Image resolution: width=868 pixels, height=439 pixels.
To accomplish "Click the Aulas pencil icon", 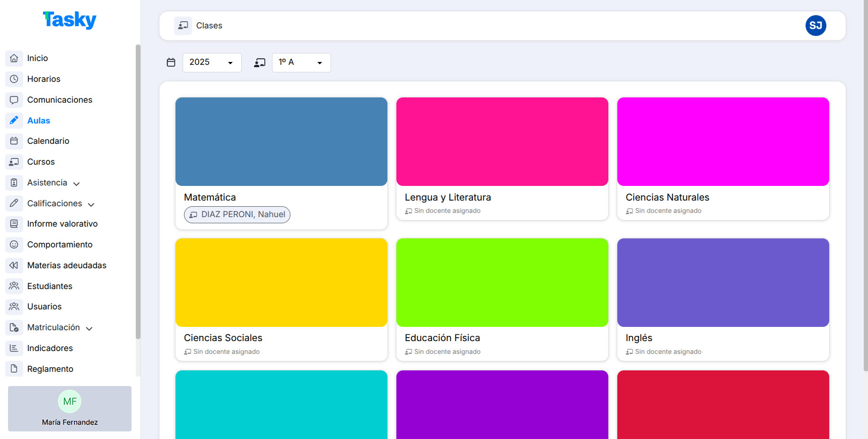I will click(14, 120).
